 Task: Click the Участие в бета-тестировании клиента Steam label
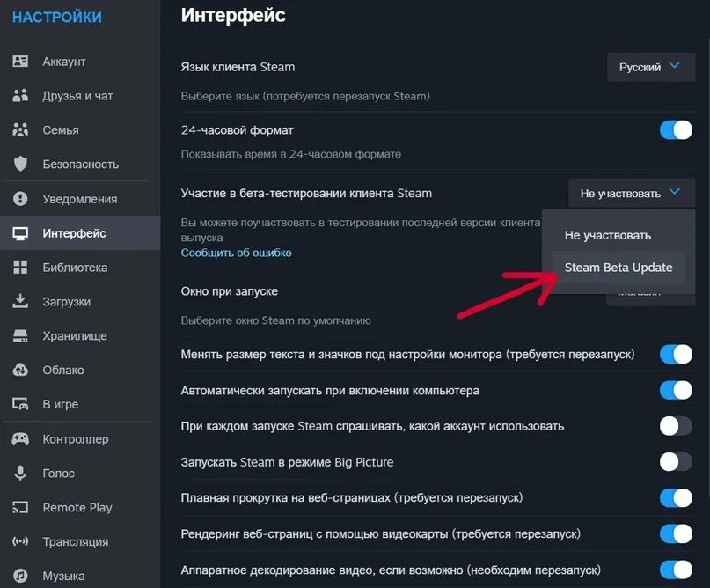click(306, 194)
